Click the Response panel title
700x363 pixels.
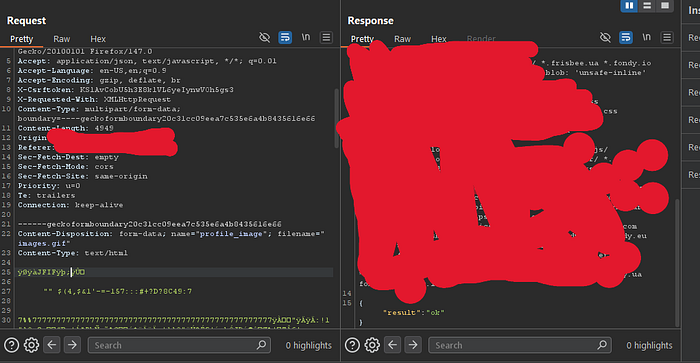coord(371,21)
